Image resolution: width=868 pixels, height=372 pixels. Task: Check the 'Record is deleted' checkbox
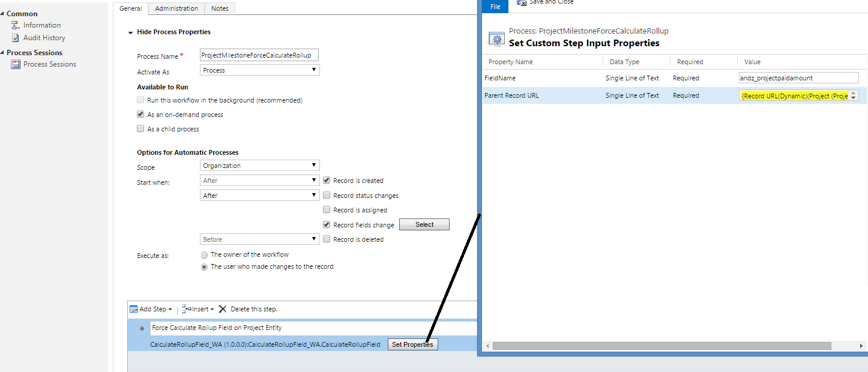[x=327, y=239]
